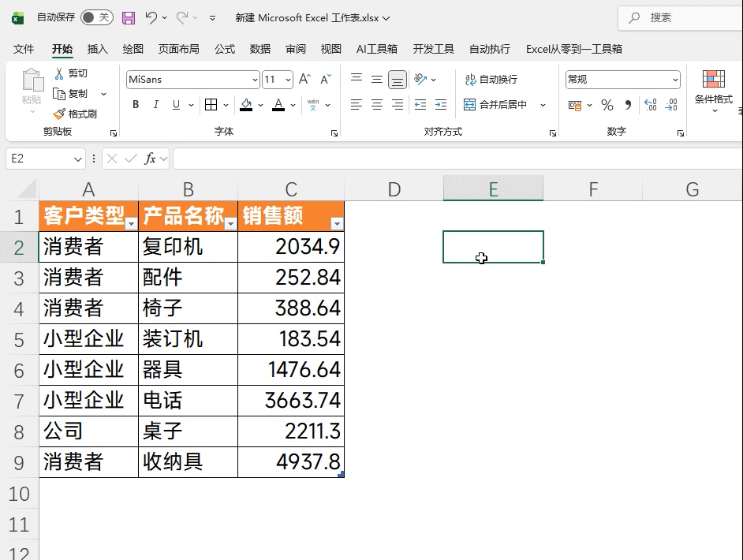Screen dimensions: 743x560
Task: Click the 剪切 cut button
Action: (x=71, y=73)
